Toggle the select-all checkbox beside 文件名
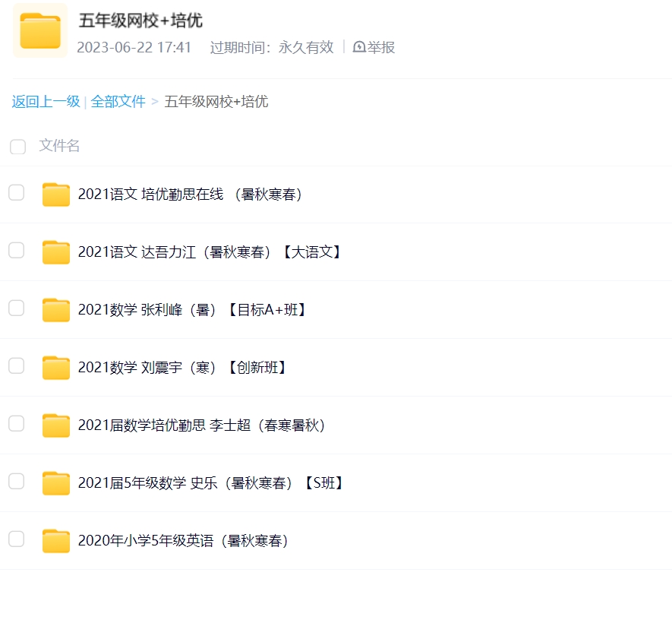 (17, 147)
